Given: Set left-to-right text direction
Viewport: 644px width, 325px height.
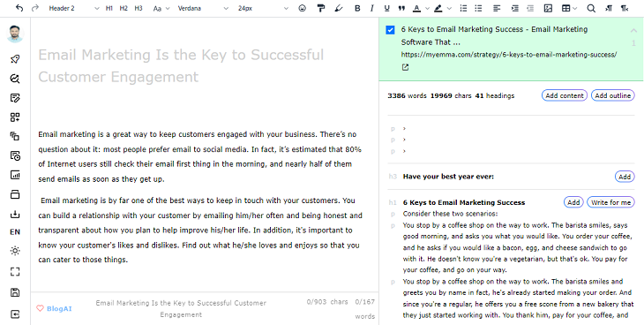Looking at the screenshot, I should [x=609, y=8].
